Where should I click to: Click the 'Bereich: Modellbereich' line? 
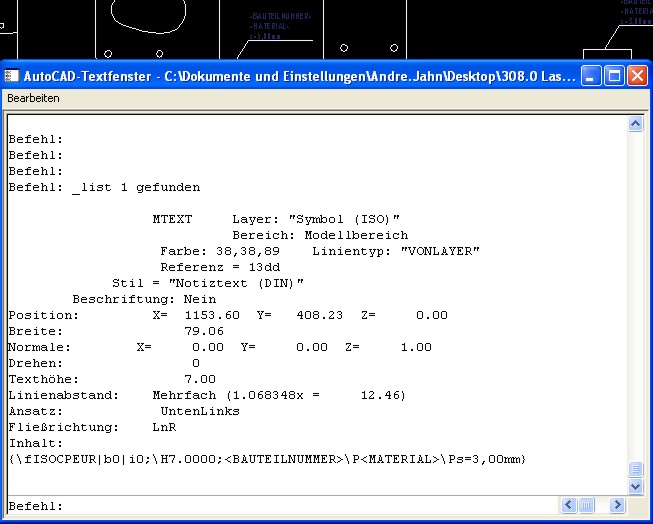pos(320,235)
